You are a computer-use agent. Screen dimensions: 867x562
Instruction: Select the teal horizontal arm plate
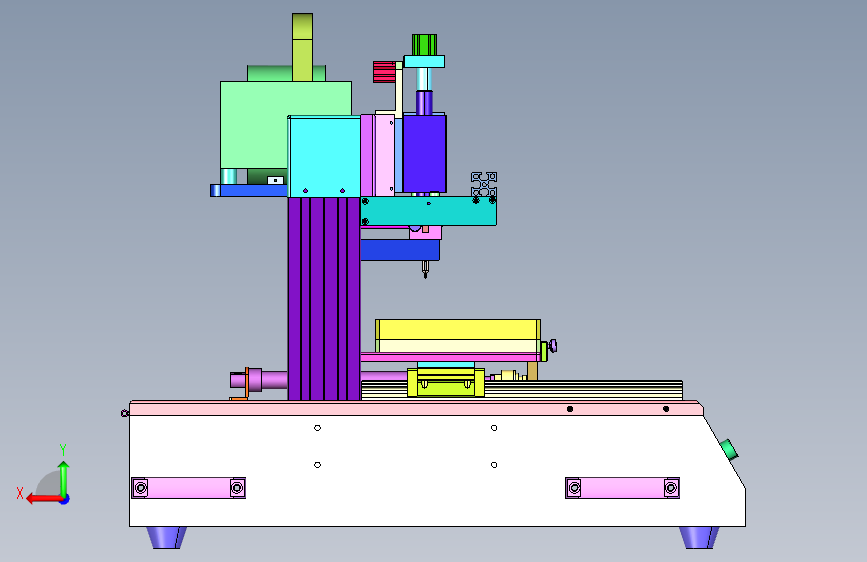429,211
